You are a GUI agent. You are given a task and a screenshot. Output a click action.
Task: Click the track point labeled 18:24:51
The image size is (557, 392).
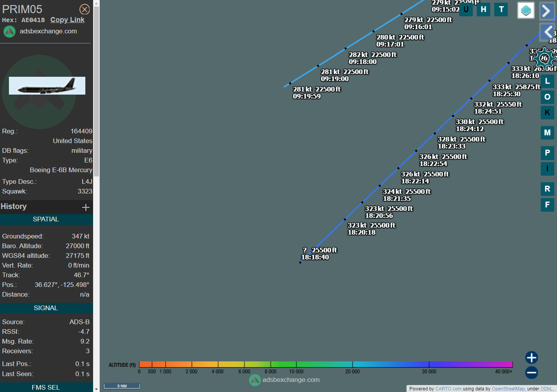(471, 98)
